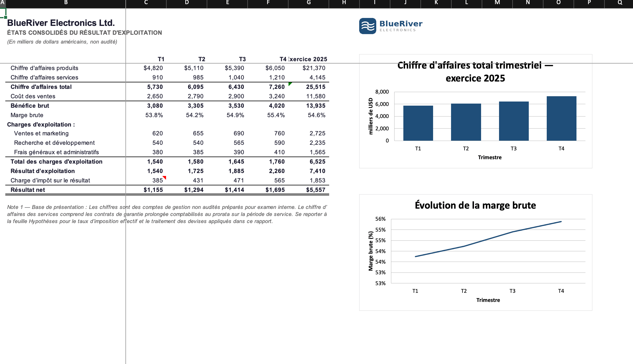This screenshot has height=364, width=633.
Task: Click 'Frais généraux et administratifs' label
Action: [57, 152]
